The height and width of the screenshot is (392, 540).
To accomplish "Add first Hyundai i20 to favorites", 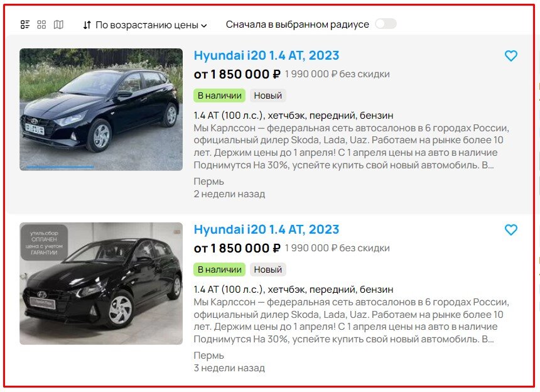I will [510, 56].
